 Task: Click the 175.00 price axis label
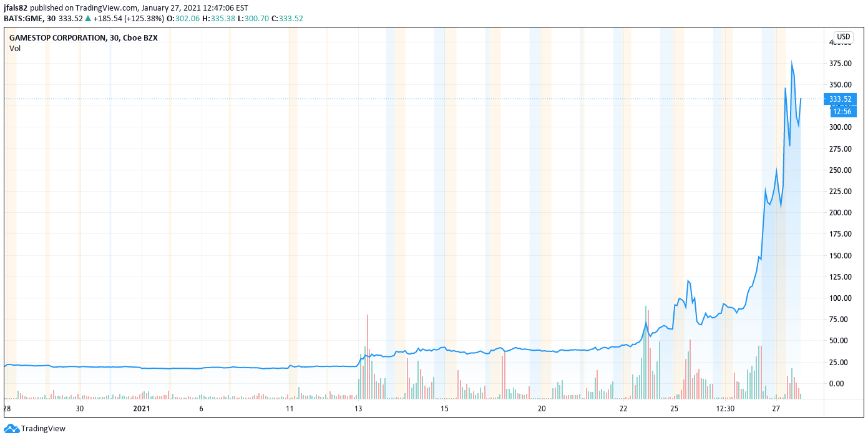click(x=840, y=234)
